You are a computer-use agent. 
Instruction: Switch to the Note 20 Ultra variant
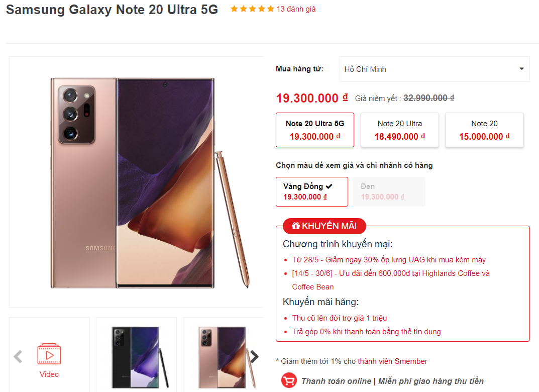(399, 130)
